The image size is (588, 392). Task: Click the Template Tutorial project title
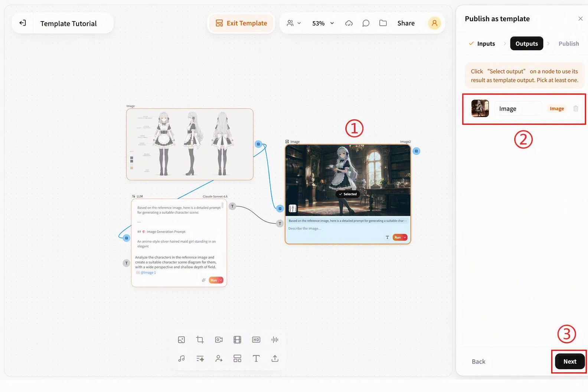[68, 23]
